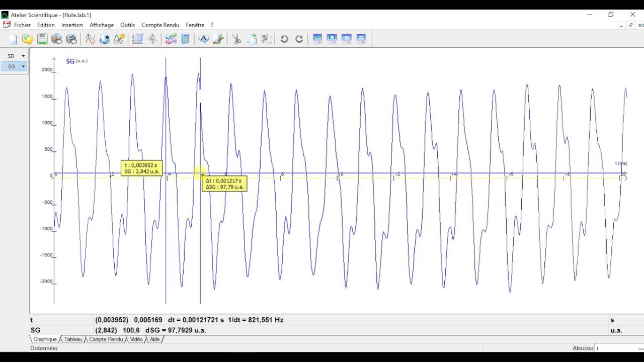
Task: Open the modelling tool with pink and blue blocks
Action: (x=171, y=39)
